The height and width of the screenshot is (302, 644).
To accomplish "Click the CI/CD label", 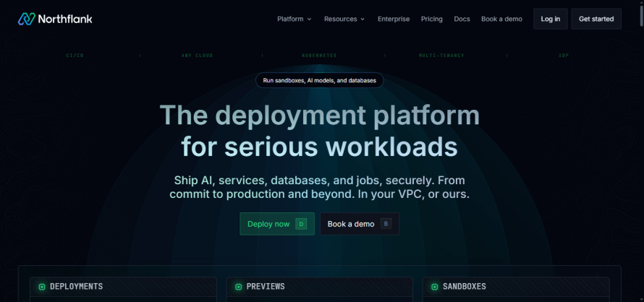I will pos(75,56).
